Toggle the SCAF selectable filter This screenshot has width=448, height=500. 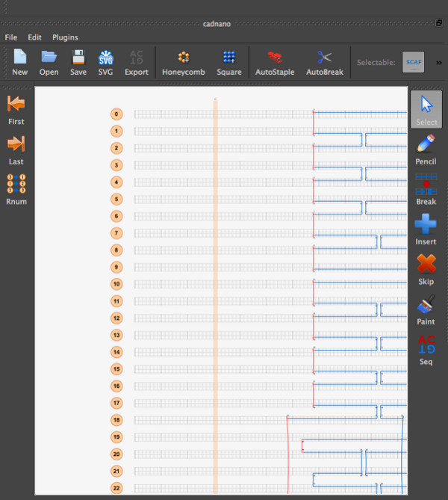pos(414,62)
